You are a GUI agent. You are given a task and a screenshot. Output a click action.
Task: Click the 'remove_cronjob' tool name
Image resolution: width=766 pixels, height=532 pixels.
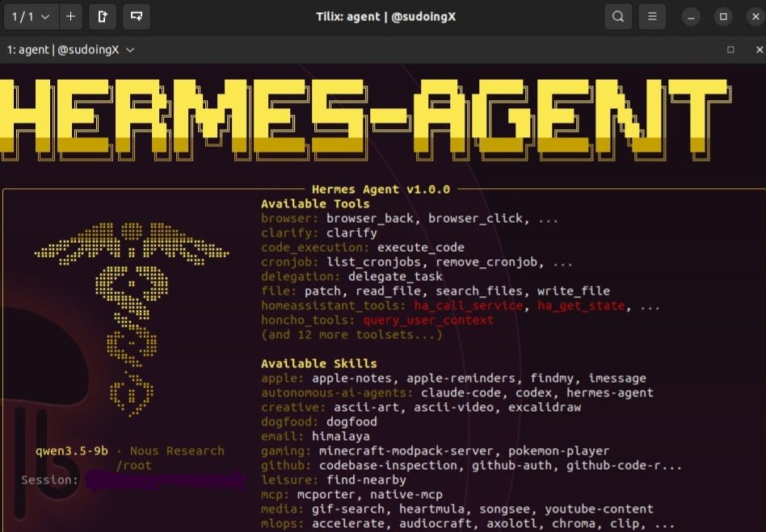click(x=486, y=262)
